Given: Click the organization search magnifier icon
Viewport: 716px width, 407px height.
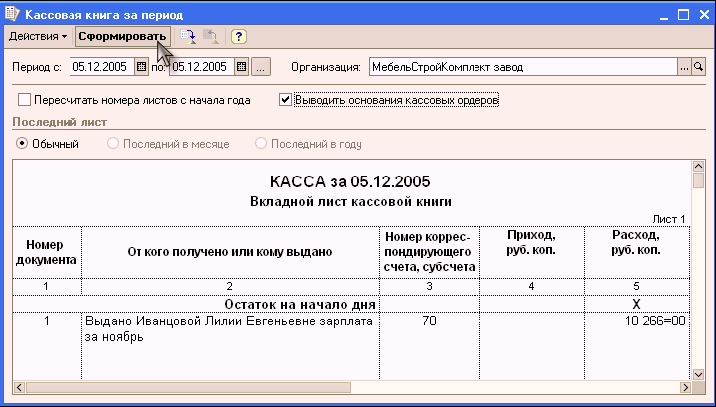Looking at the screenshot, I should point(699,67).
